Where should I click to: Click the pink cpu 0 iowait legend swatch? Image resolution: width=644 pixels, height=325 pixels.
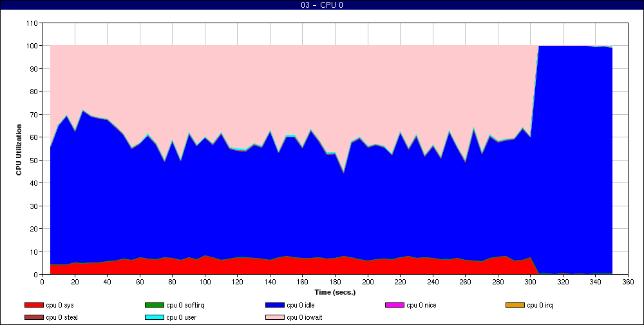(275, 317)
